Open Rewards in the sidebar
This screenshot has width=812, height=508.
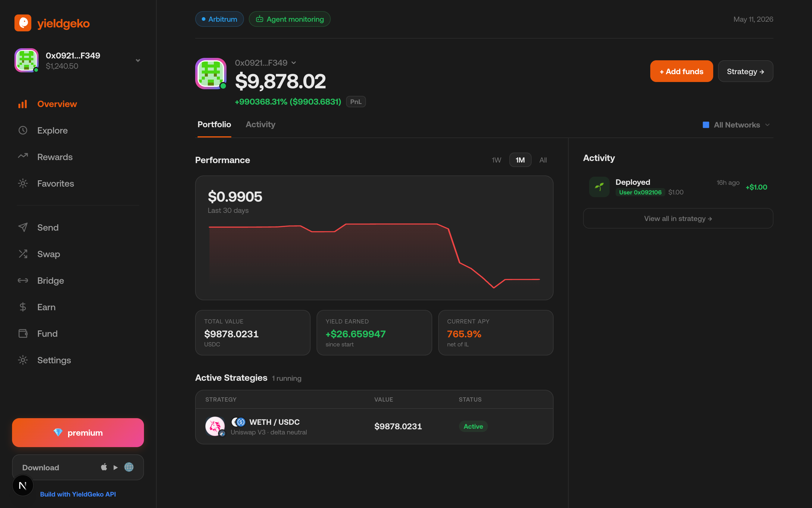coord(78,157)
